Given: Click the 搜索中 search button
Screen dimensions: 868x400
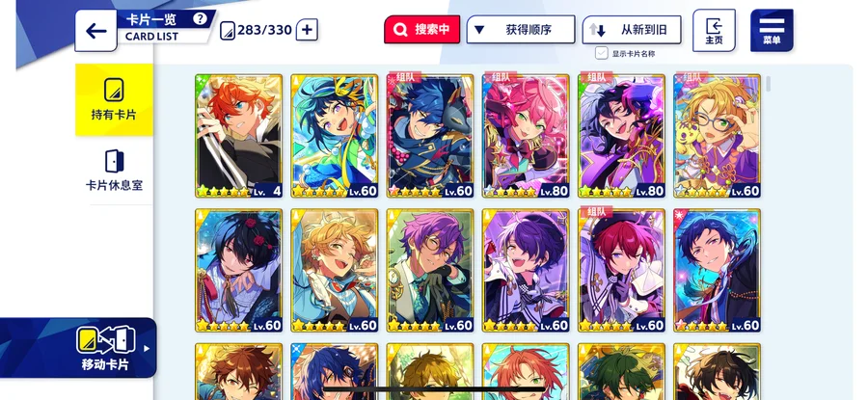Looking at the screenshot, I should 421,29.
